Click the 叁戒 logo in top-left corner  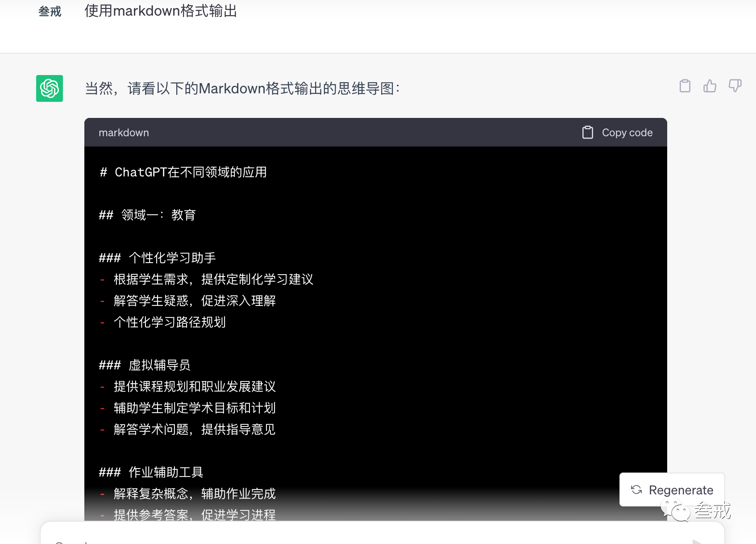click(49, 11)
